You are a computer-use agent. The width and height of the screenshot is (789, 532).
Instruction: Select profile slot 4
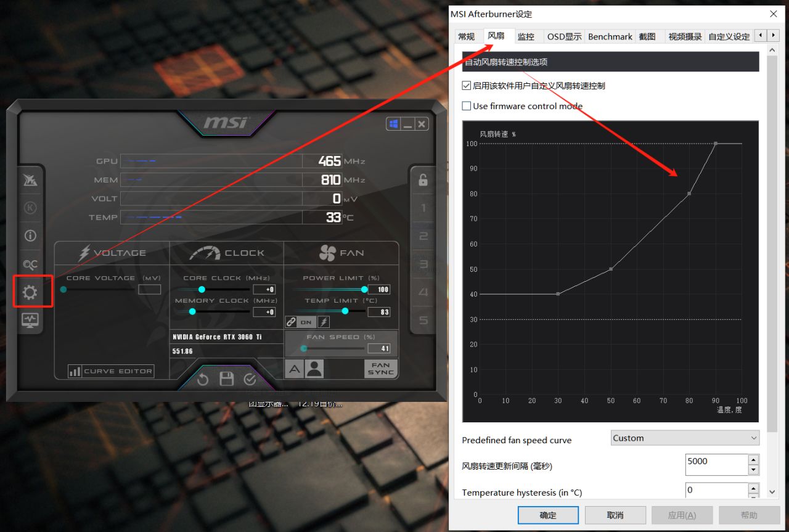(x=423, y=292)
